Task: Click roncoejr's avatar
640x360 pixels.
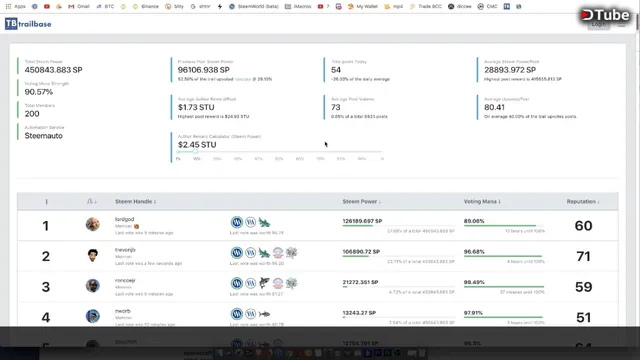Action: coord(93,286)
